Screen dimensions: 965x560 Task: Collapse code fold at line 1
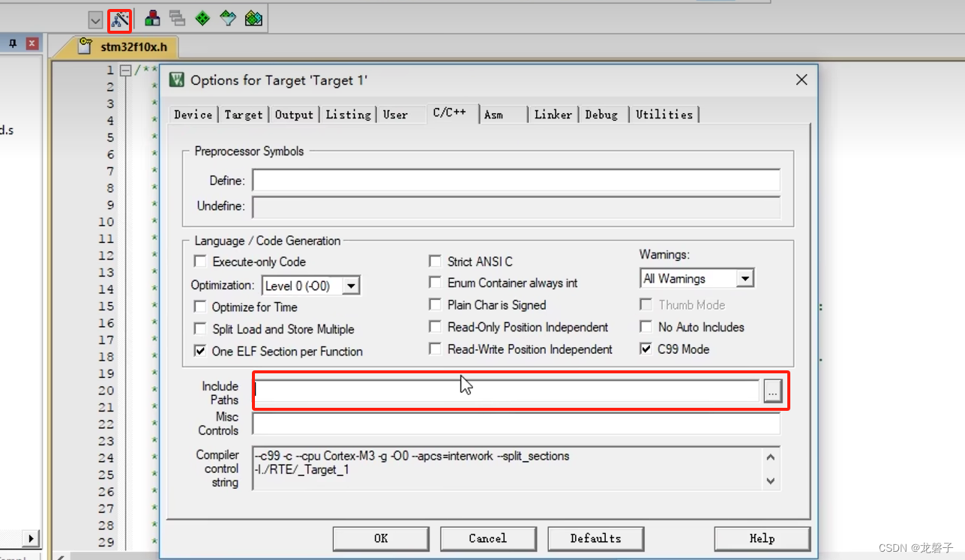pos(125,70)
